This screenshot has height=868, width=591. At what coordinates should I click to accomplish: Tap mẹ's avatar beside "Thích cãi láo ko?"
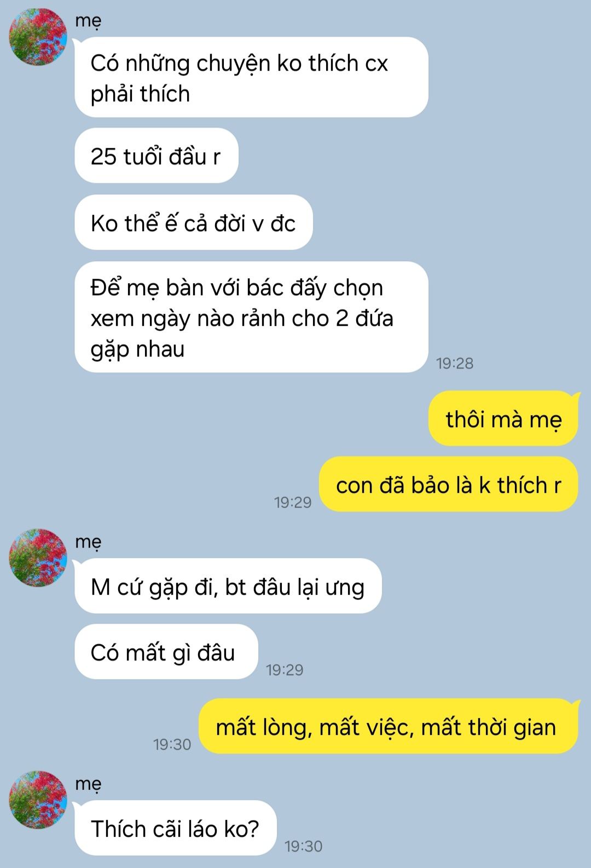tap(38, 800)
